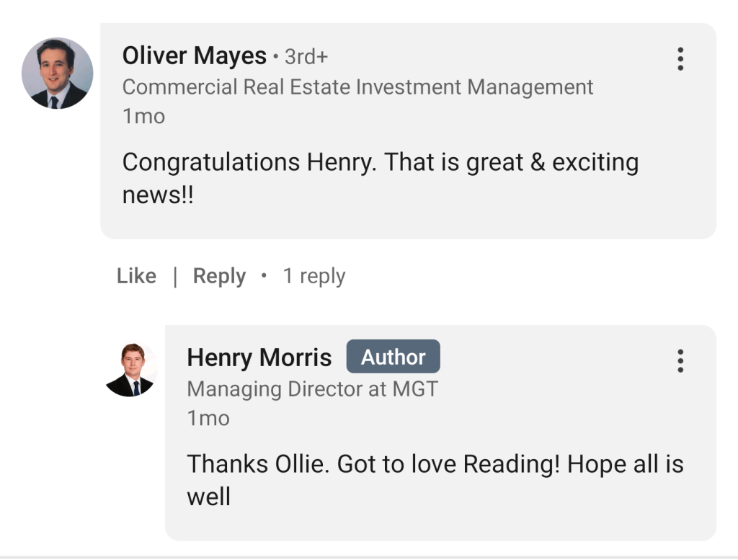Open options menu on Henry Morris' reply
Screen dimensions: 738x560
point(680,360)
